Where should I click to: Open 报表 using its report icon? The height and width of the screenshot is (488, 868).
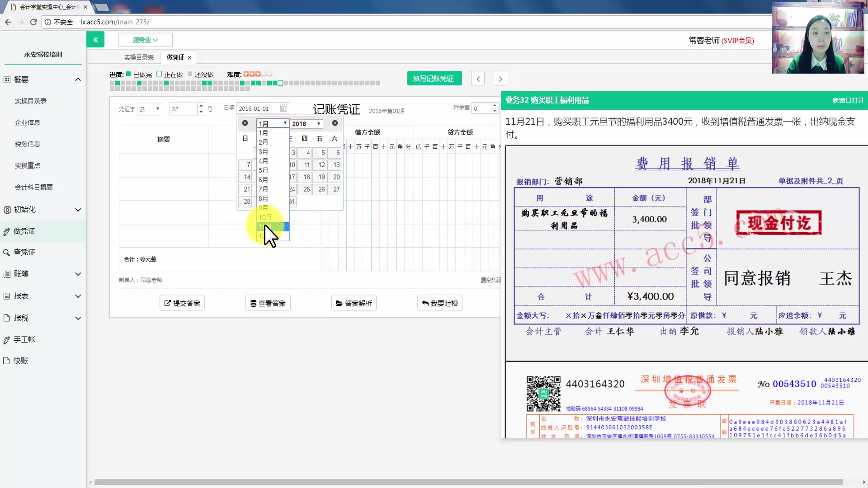pos(7,296)
